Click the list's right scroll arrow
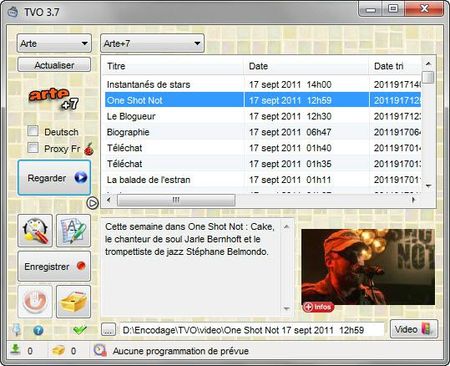This screenshot has width=450, height=366. point(413,200)
